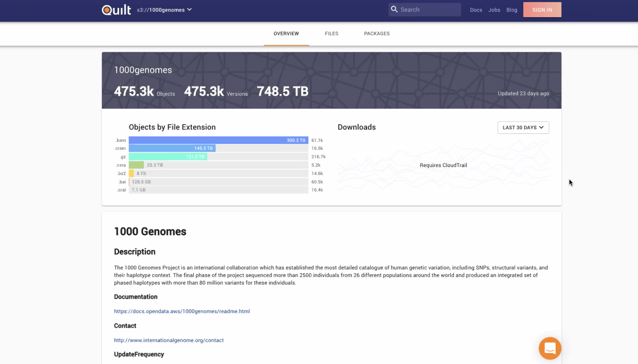Open the orange chat widget button
The height and width of the screenshot is (364, 638).
[x=550, y=348]
